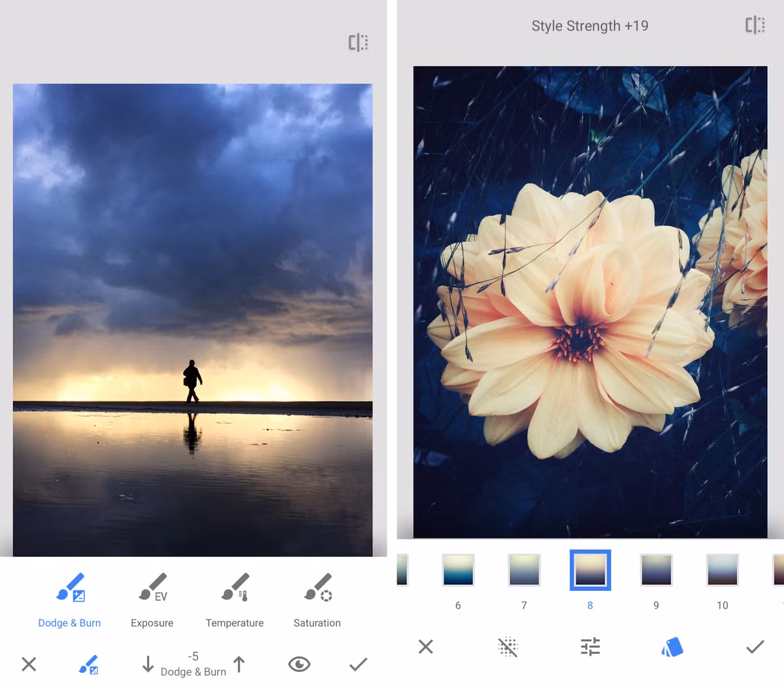This screenshot has width=784, height=689.
Task: Click the blue active brush icon
Action: pos(90,664)
